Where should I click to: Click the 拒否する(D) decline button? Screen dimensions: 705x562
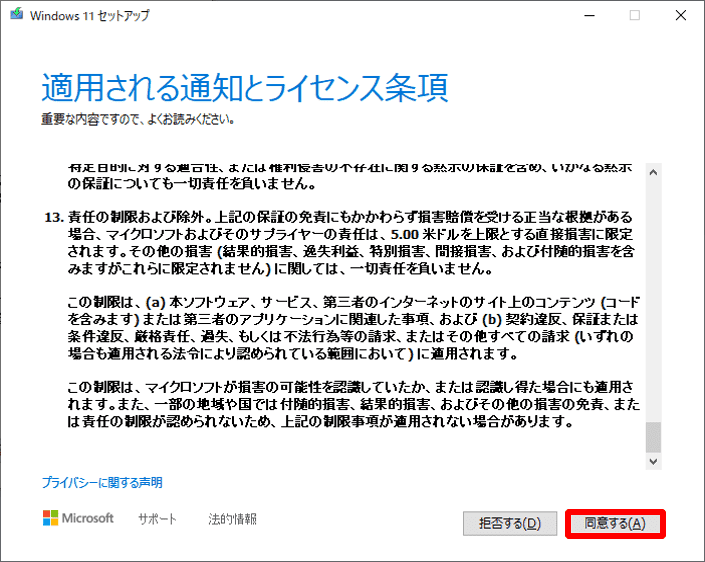click(510, 524)
